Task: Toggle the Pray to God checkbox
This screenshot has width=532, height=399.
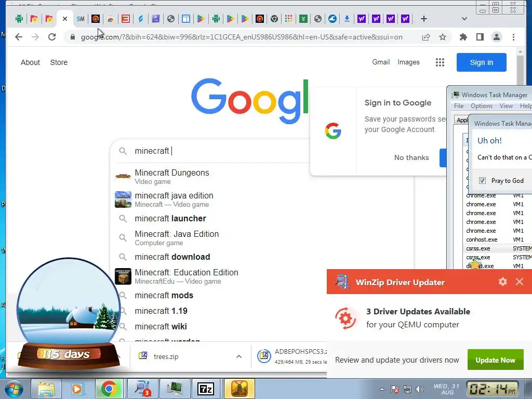Action: [482, 180]
